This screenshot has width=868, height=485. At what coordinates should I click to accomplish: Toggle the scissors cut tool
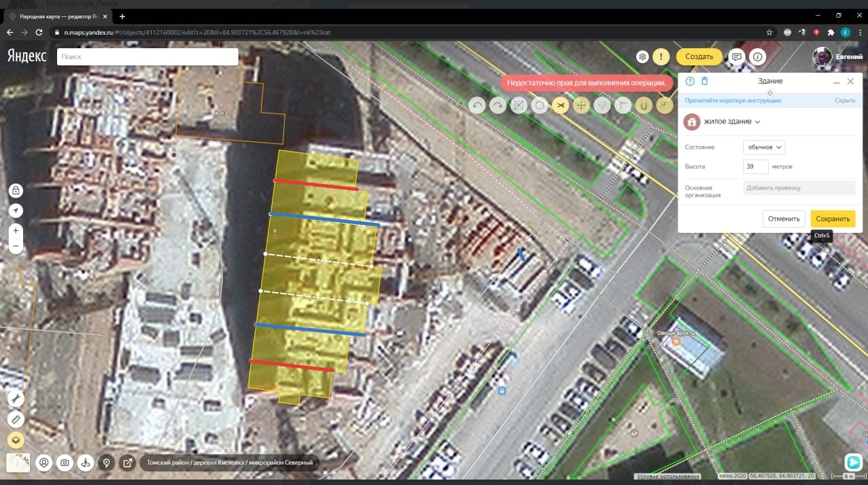pyautogui.click(x=560, y=105)
